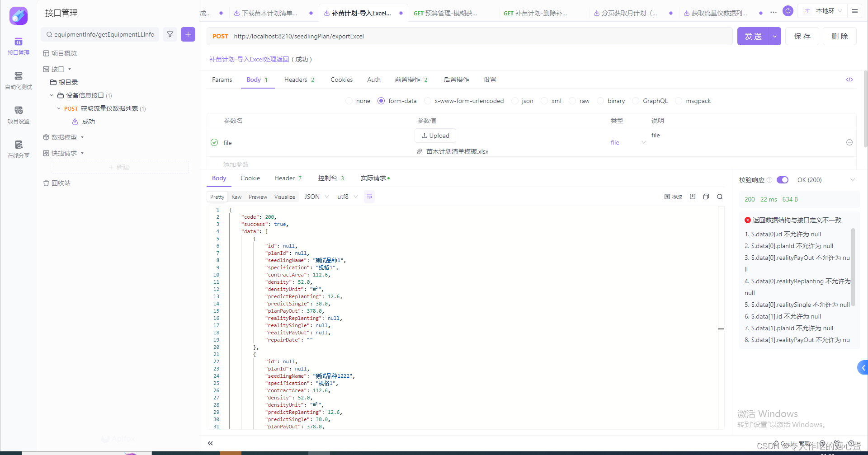Viewport: 868px width, 455px height.
Task: Switch to the 前置操作 tab
Action: tap(411, 80)
